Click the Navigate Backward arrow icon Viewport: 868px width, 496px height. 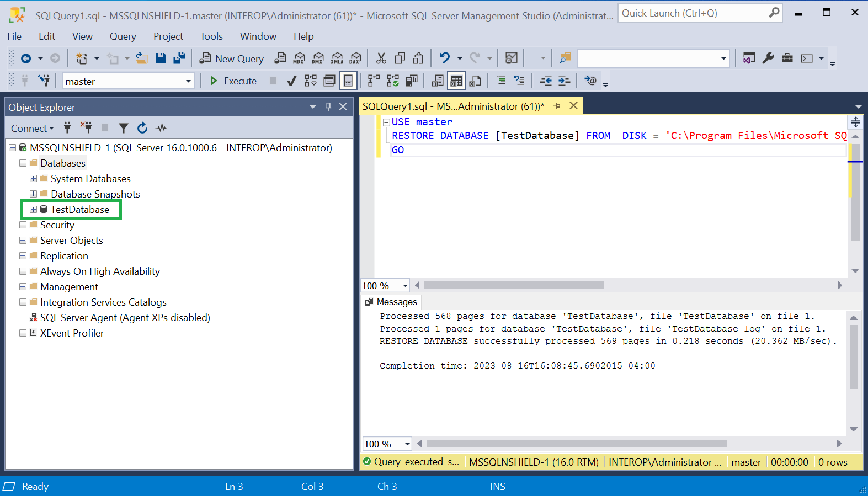[x=25, y=58]
